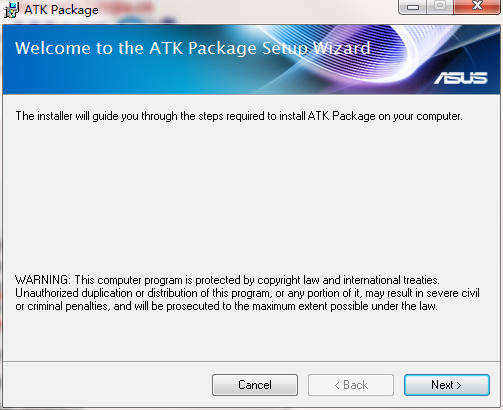Click the words 'copyright law' in the warning text

(288, 280)
